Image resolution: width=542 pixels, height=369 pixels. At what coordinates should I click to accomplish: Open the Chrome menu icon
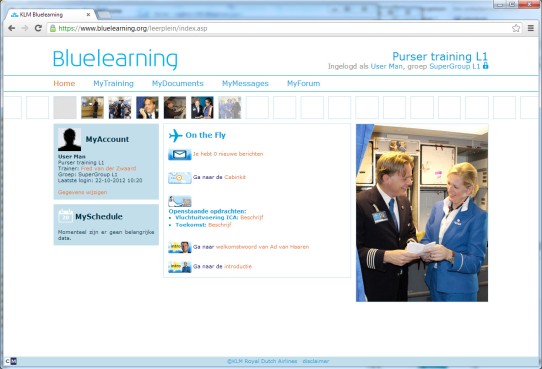click(x=531, y=28)
